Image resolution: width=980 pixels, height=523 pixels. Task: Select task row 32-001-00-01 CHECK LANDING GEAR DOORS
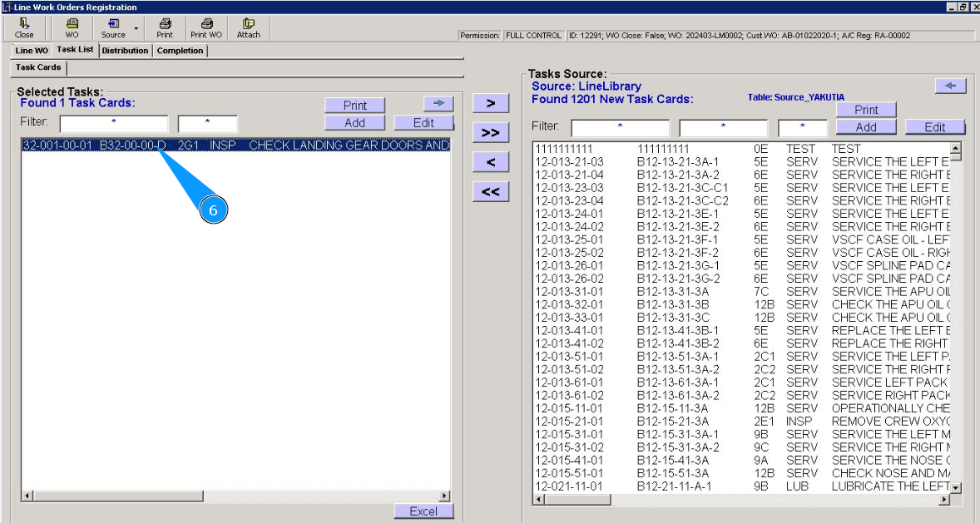click(235, 145)
